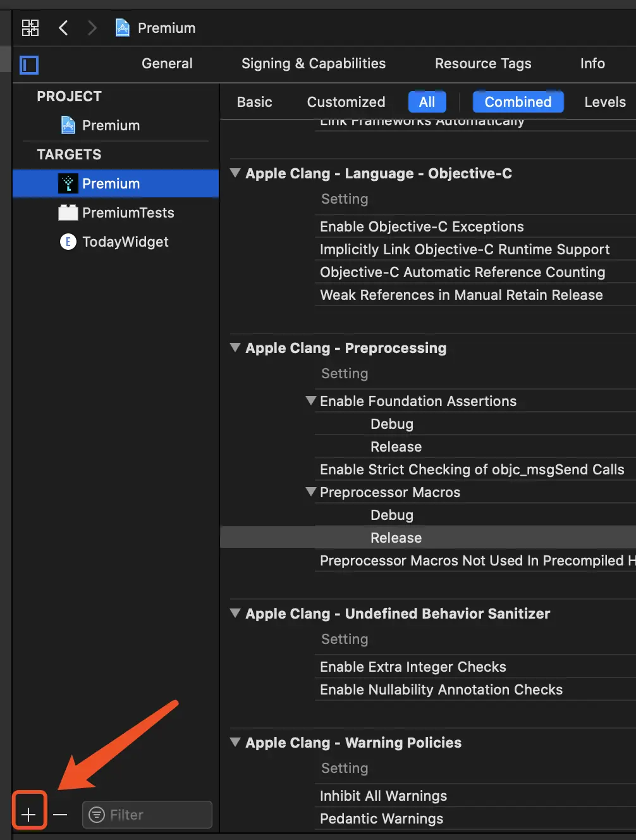Go back in navigation history
The width and height of the screenshot is (636, 840).
coord(63,28)
